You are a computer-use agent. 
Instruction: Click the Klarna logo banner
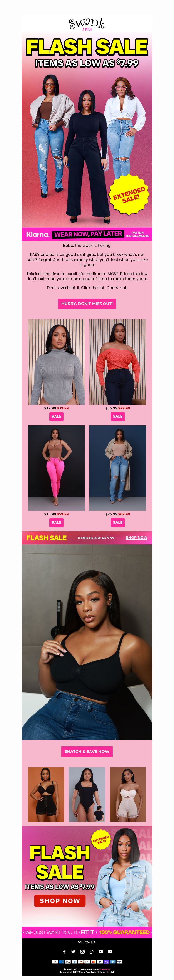coord(38,234)
